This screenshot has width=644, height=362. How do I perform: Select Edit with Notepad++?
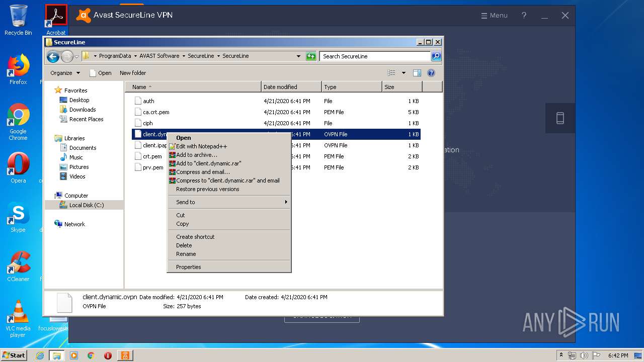(229, 146)
